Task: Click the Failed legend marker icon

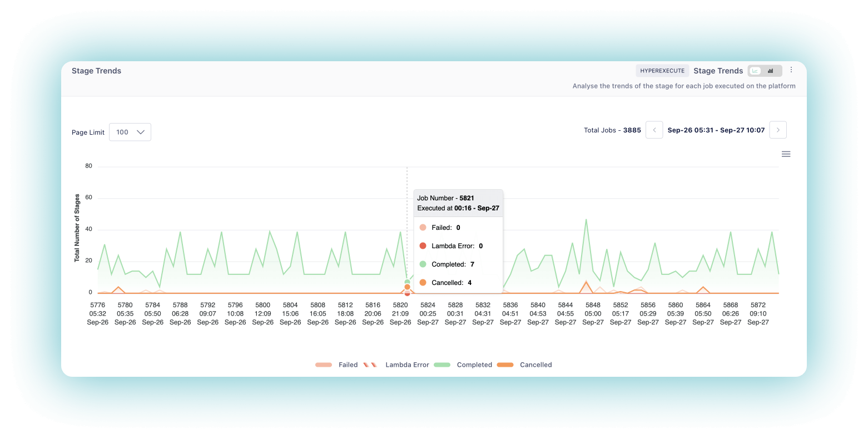Action: [x=324, y=365]
